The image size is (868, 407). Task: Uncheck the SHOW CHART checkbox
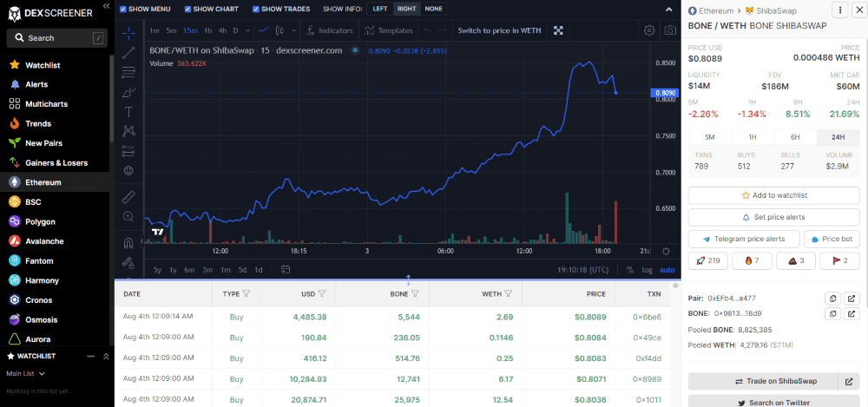point(187,9)
